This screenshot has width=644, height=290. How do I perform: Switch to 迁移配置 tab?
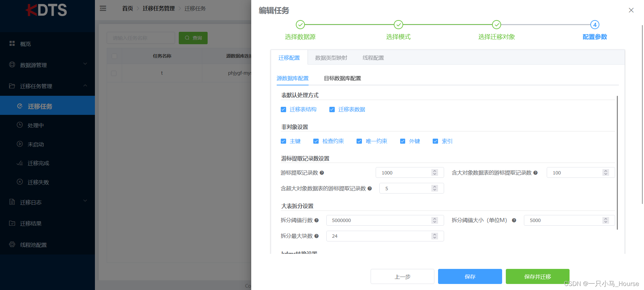[289, 58]
